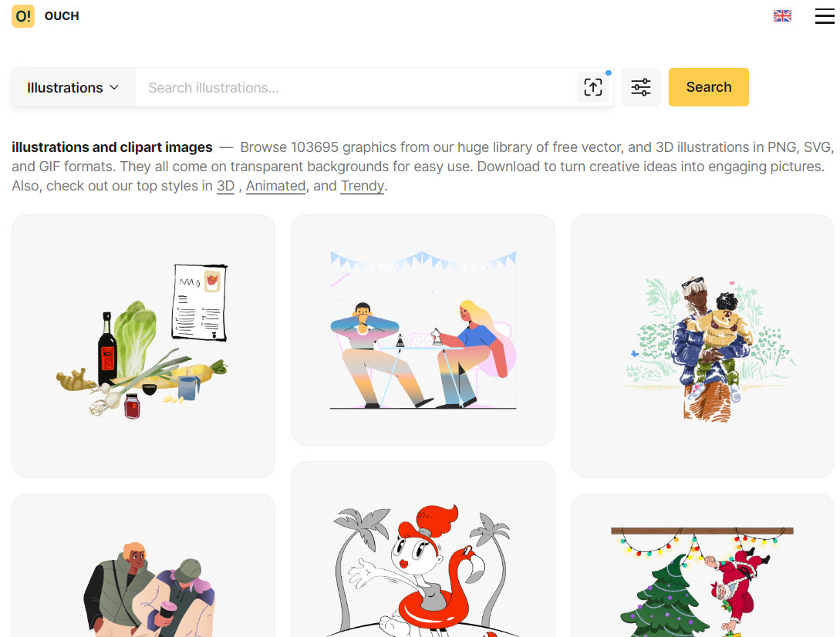
Task: Open the Santa and Christmas tree illustration
Action: click(x=703, y=566)
